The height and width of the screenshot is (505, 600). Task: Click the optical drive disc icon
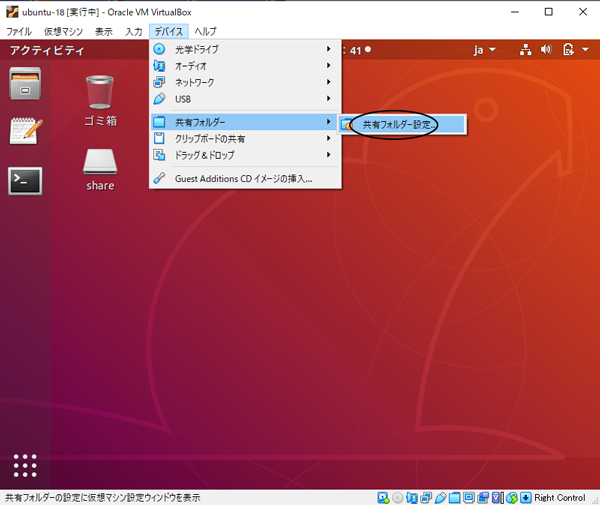(x=159, y=49)
